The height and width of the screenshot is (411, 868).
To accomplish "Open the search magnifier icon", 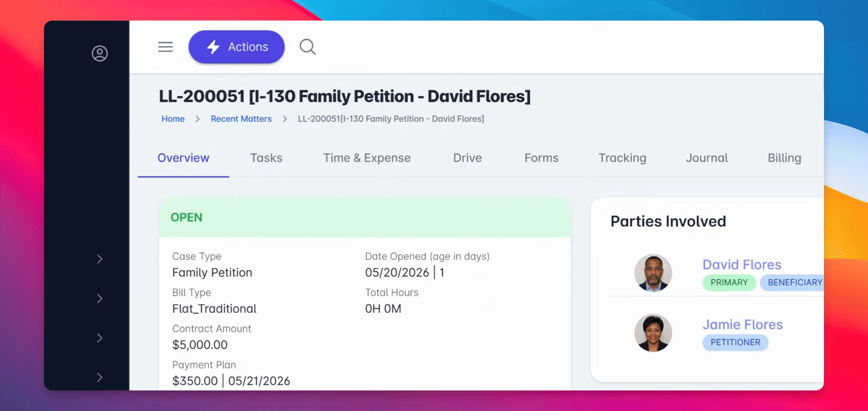I will (x=308, y=47).
